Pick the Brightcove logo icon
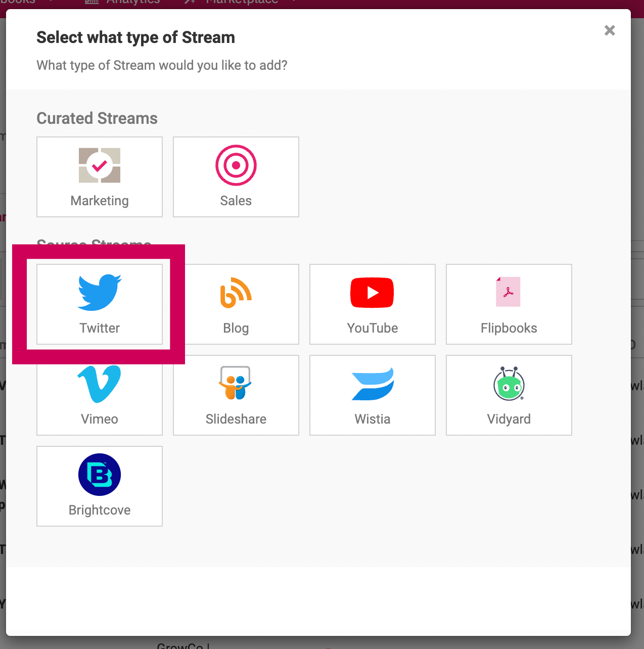This screenshot has width=644, height=649. (100, 475)
